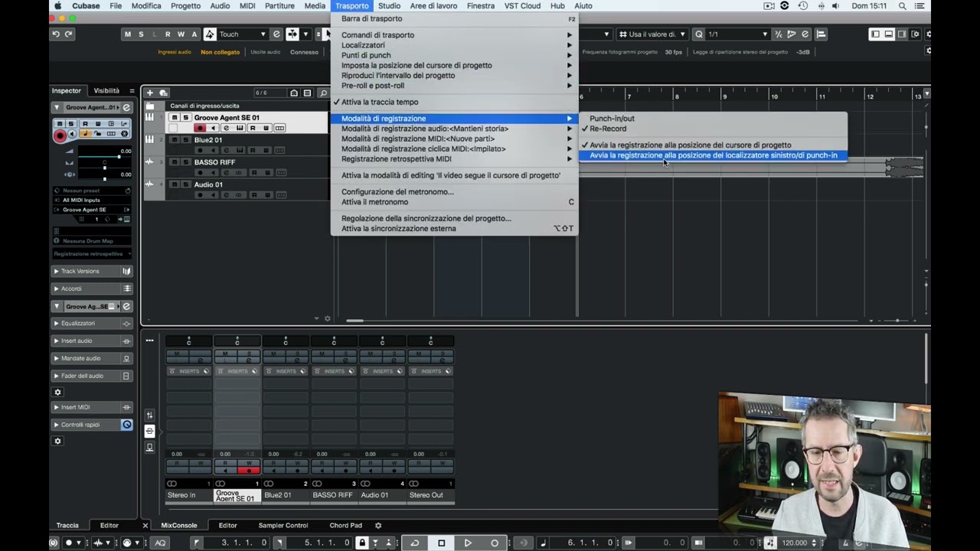This screenshot has width=980, height=551.
Task: Open Touch automation mode dropdown
Action: (242, 34)
